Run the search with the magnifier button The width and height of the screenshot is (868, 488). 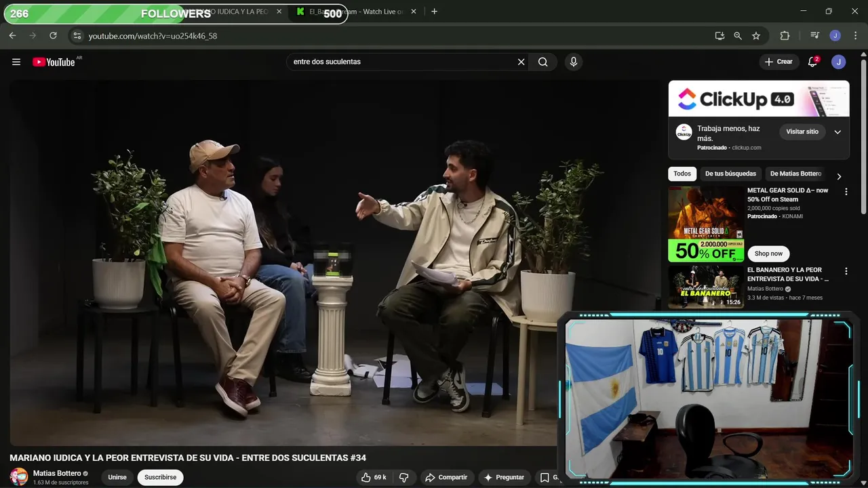click(x=543, y=62)
